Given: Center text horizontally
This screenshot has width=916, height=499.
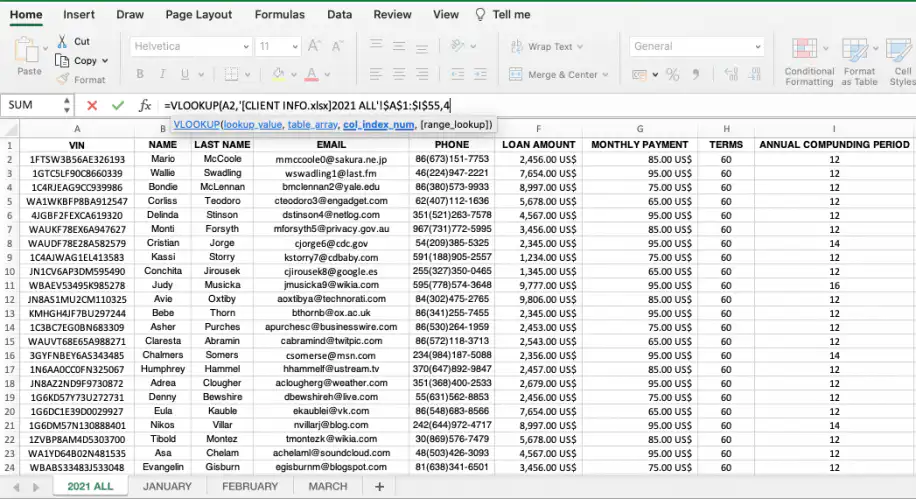Looking at the screenshot, I should [399, 74].
